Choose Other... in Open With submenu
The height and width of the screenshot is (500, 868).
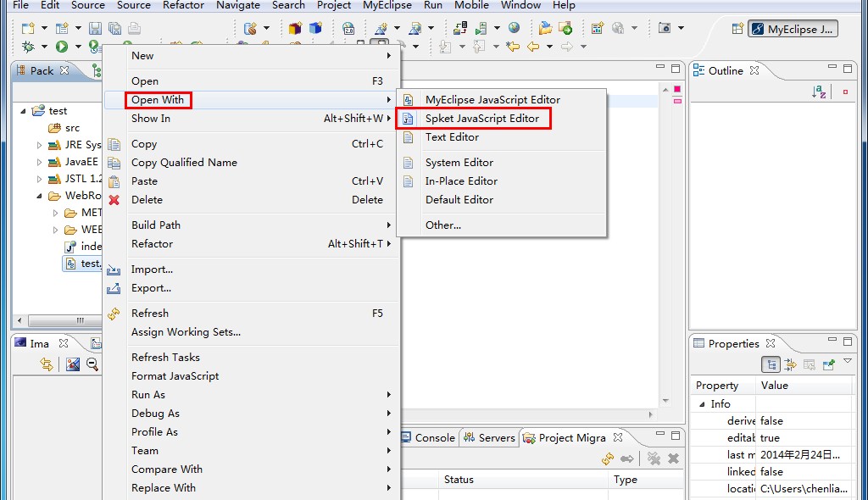coord(502,225)
